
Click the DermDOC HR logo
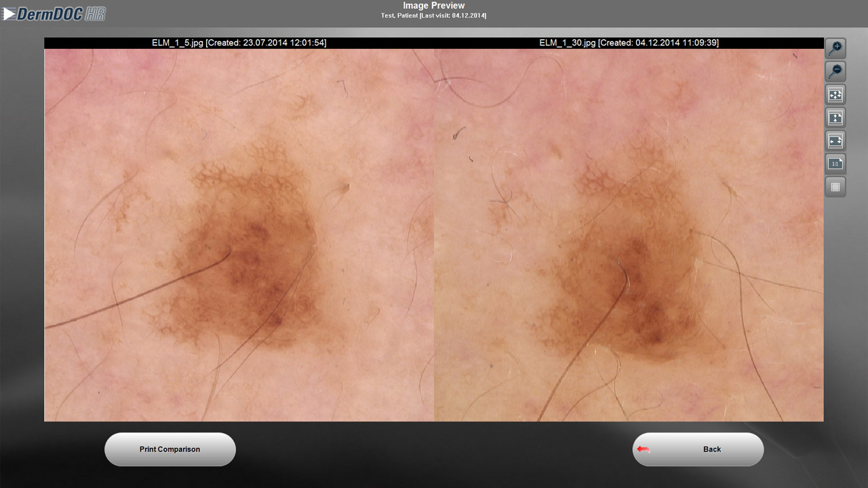(x=55, y=13)
